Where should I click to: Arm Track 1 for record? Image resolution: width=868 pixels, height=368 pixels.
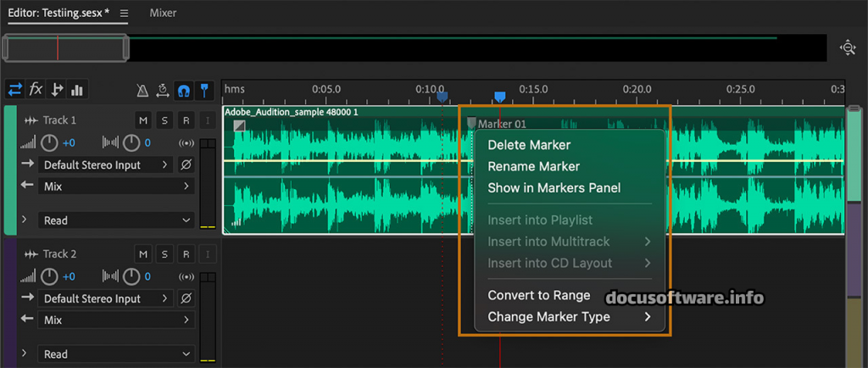click(x=186, y=120)
